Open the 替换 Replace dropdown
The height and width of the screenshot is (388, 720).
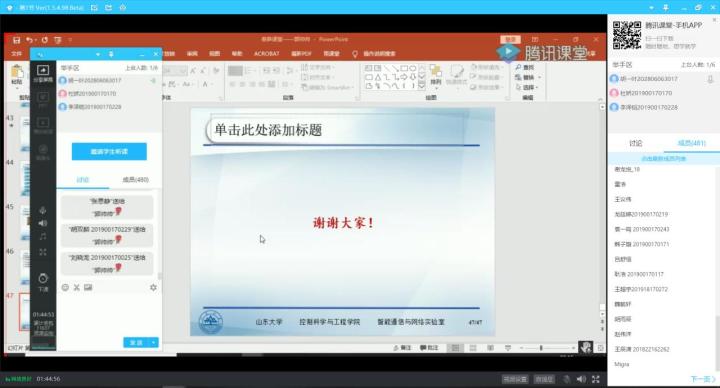point(528,77)
